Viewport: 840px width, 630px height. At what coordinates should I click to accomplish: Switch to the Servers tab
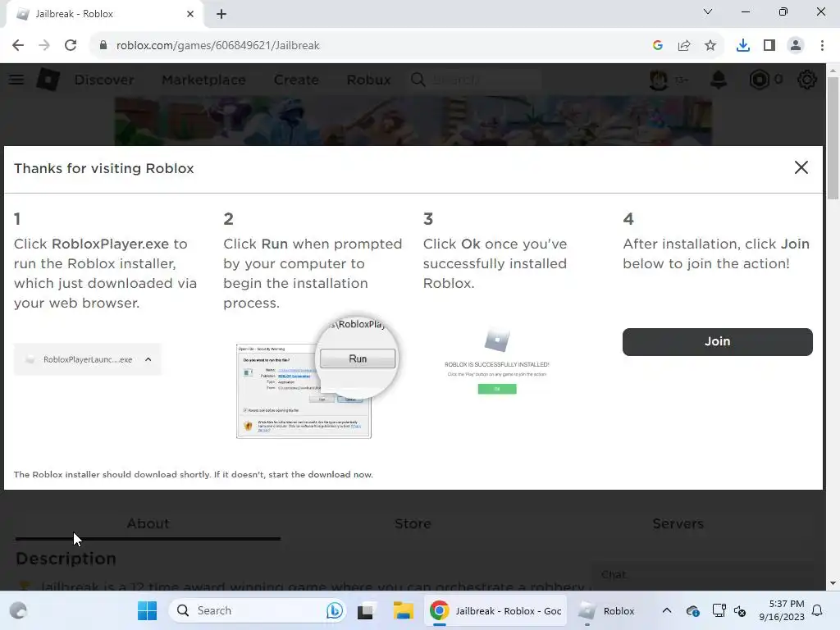point(678,523)
